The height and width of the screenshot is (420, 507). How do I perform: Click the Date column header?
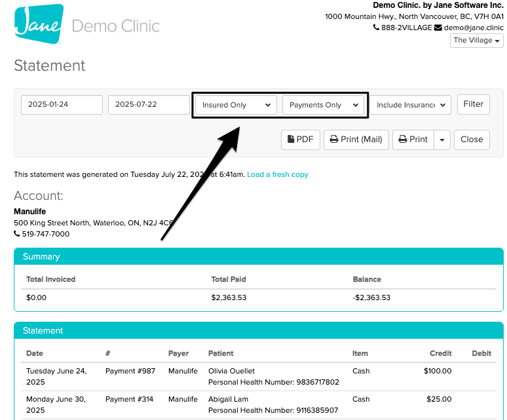point(35,353)
